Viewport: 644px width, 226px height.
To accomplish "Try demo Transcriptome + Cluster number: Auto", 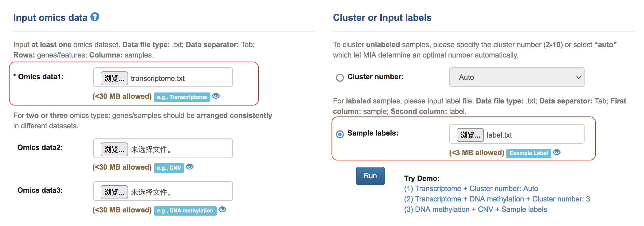I will (471, 188).
